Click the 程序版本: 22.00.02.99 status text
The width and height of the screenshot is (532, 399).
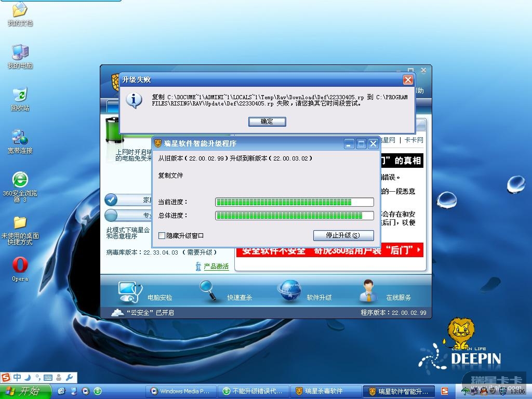click(x=393, y=312)
